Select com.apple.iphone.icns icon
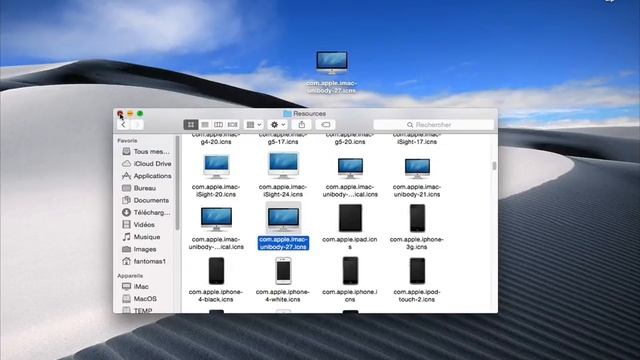640x360 pixels. [x=350, y=271]
